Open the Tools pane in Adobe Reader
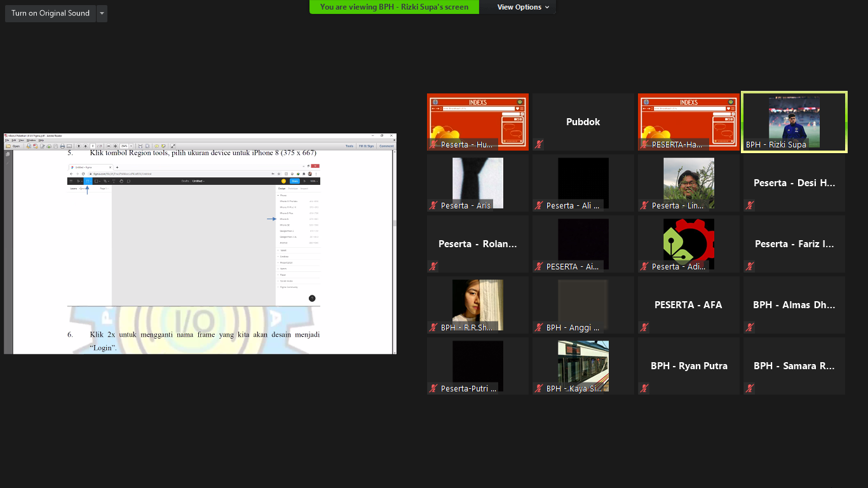 click(349, 146)
